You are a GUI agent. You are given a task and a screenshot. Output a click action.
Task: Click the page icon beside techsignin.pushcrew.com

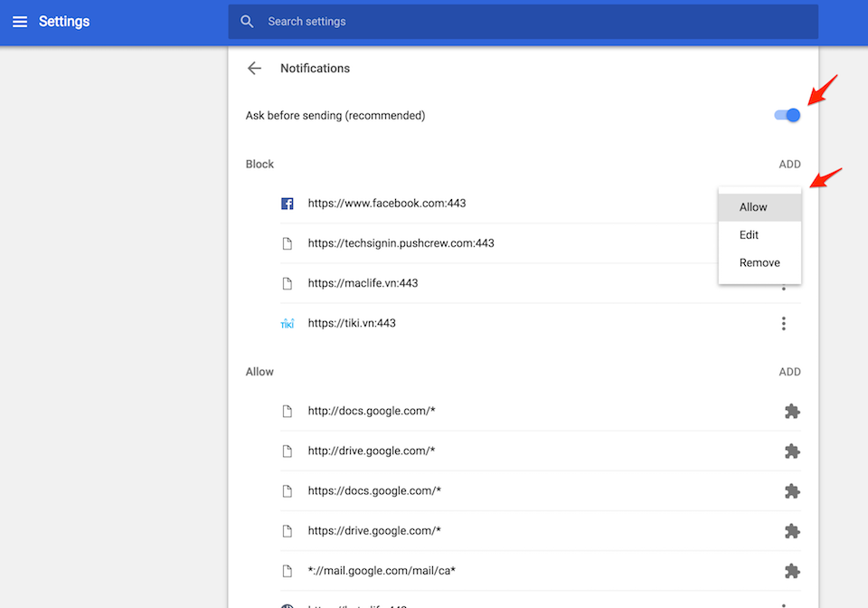(x=287, y=242)
